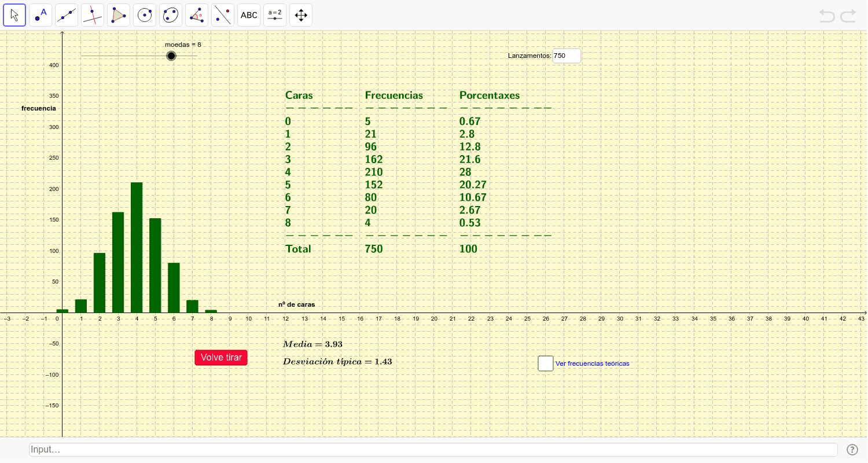Undo the last action
868x463 pixels.
(x=827, y=16)
